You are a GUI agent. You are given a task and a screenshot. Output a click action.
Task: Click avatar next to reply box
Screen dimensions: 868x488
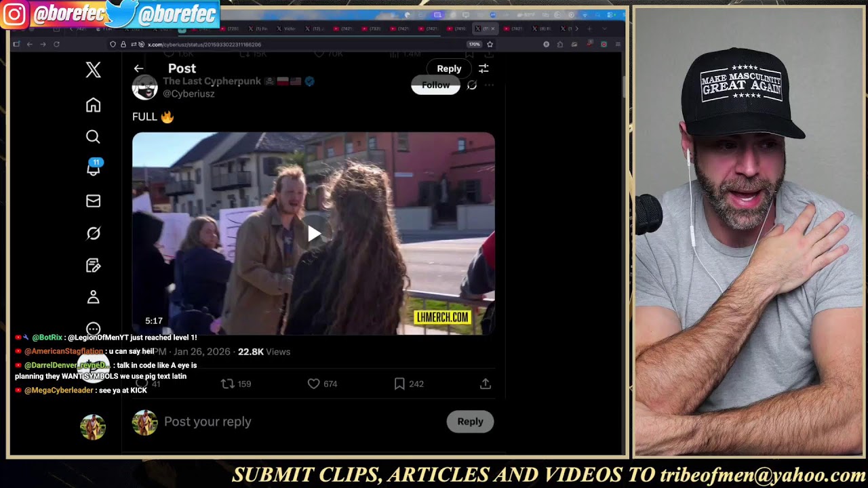144,422
